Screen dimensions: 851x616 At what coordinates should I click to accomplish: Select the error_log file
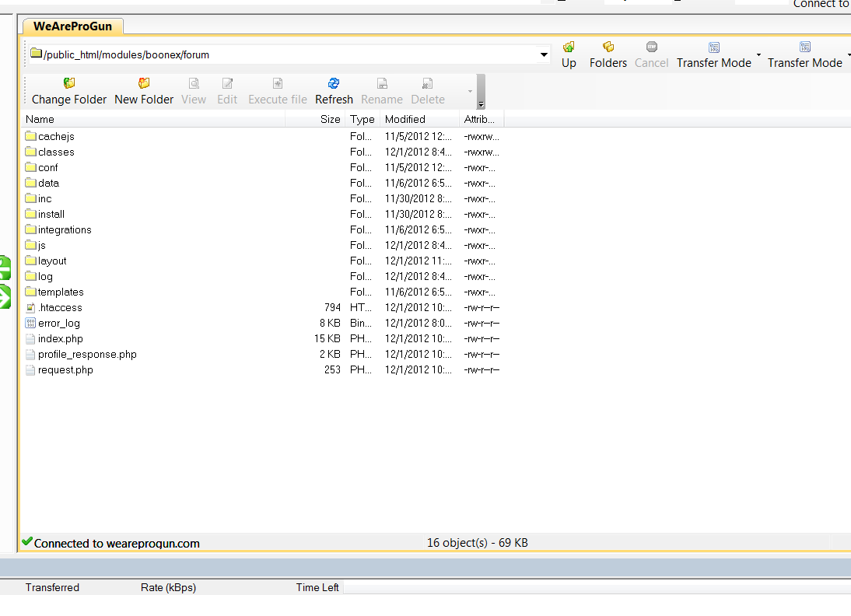click(59, 324)
